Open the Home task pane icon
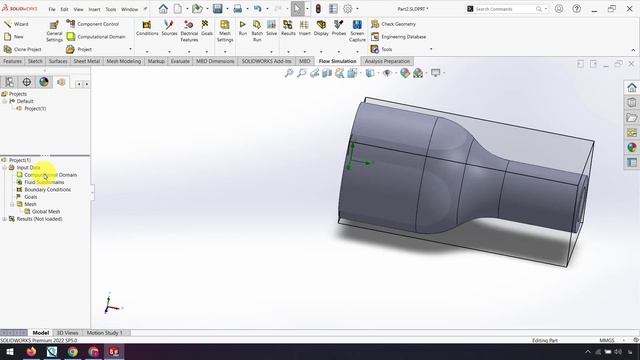 click(x=631, y=88)
